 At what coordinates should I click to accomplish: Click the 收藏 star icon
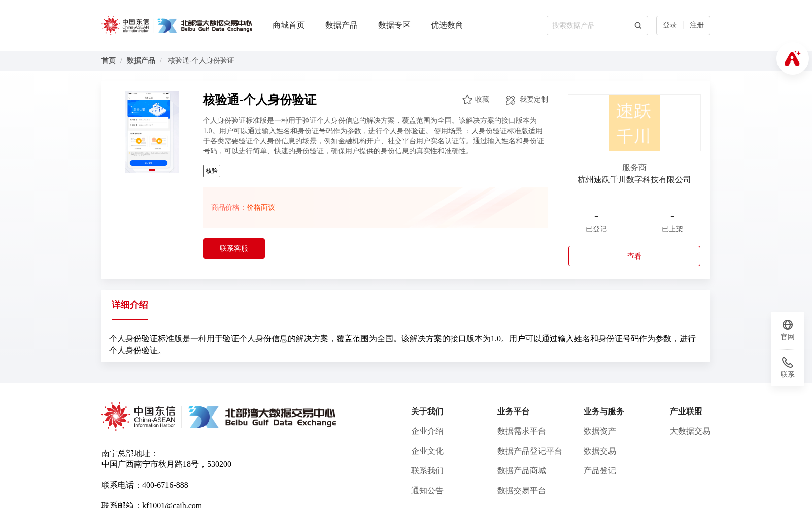[x=467, y=100]
